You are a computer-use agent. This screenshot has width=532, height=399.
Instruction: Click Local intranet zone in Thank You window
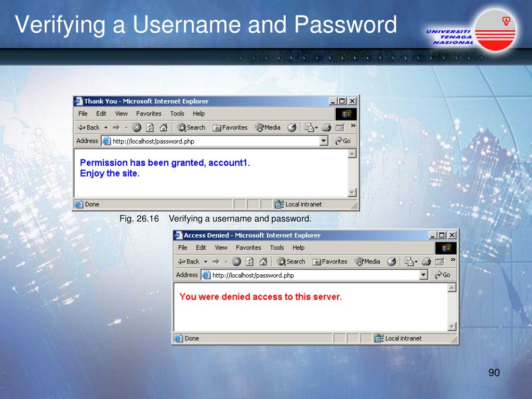click(298, 204)
